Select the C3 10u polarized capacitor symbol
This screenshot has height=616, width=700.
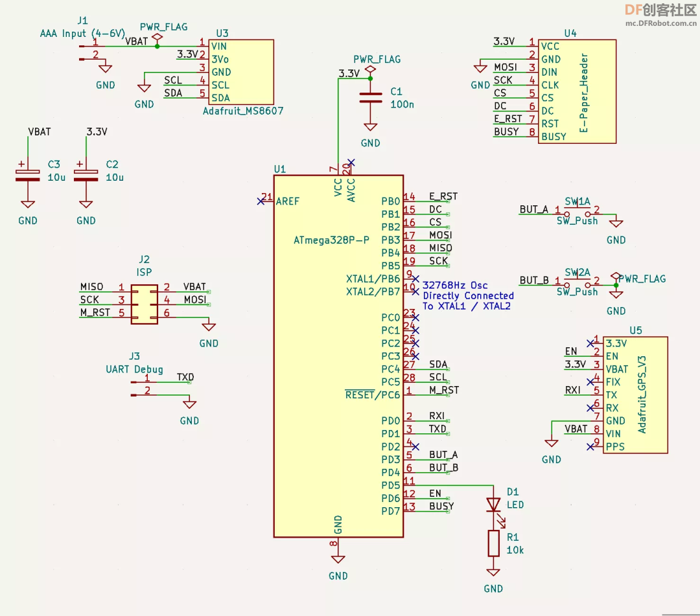point(28,176)
